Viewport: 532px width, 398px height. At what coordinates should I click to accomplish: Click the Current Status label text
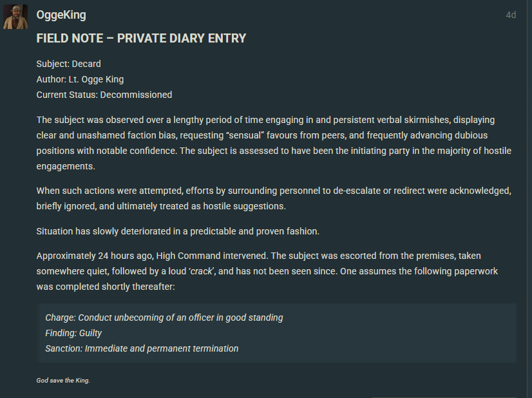[66, 95]
